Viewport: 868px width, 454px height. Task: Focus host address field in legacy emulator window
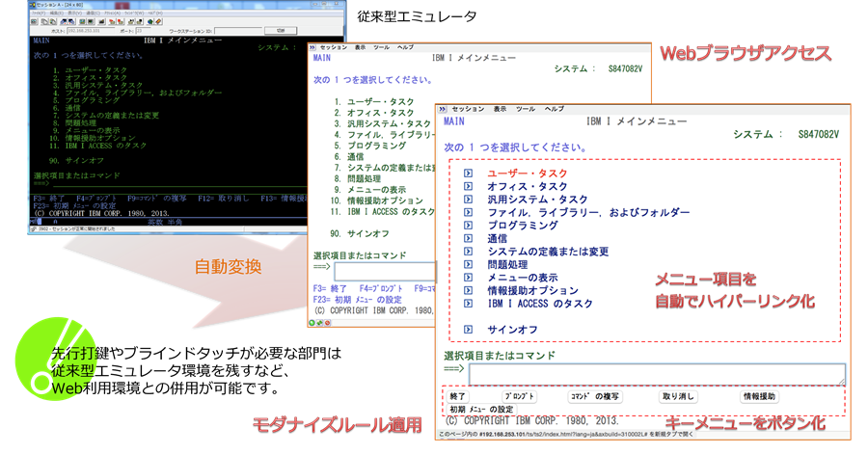[92, 31]
